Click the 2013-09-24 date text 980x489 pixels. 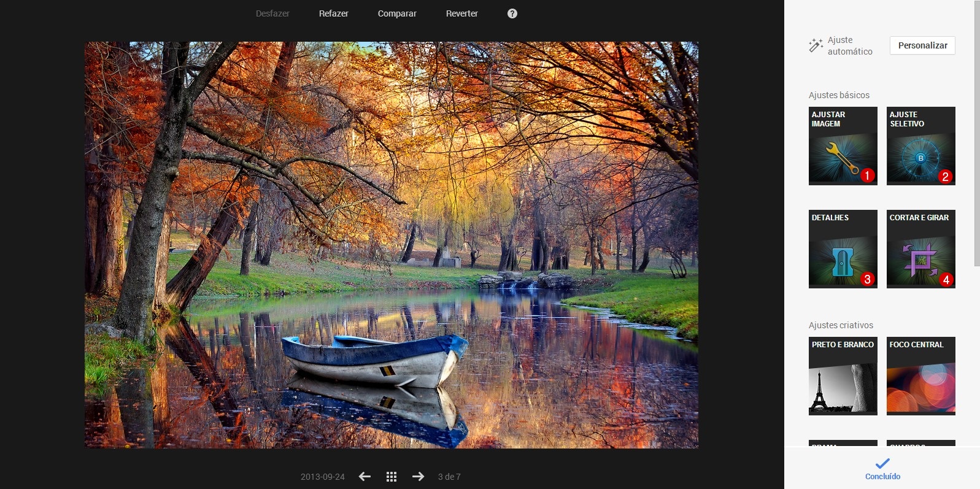coord(323,477)
